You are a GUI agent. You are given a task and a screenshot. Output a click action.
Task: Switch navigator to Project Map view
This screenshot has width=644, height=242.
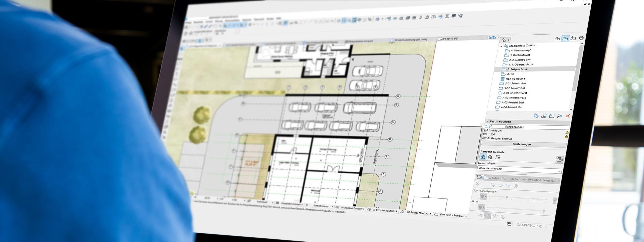click(x=557, y=39)
